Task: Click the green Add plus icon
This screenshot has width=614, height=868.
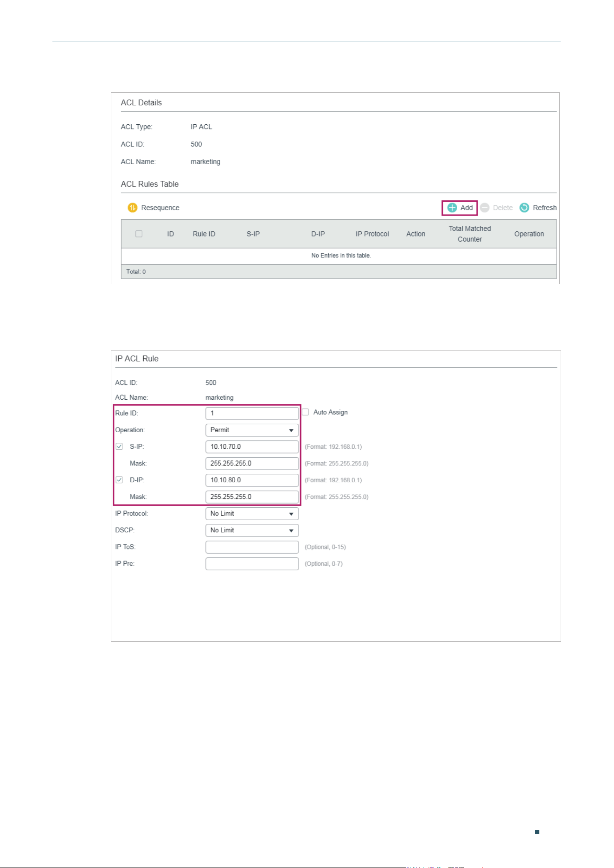Action: pyautogui.click(x=452, y=208)
